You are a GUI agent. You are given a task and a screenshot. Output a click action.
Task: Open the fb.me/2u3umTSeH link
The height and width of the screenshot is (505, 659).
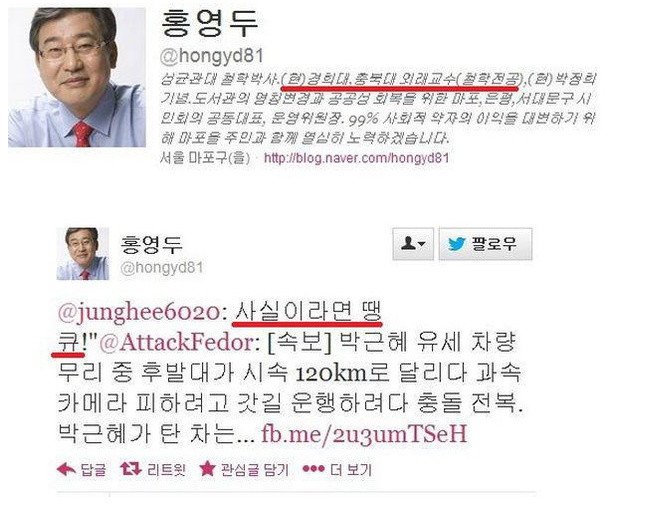[x=364, y=433]
